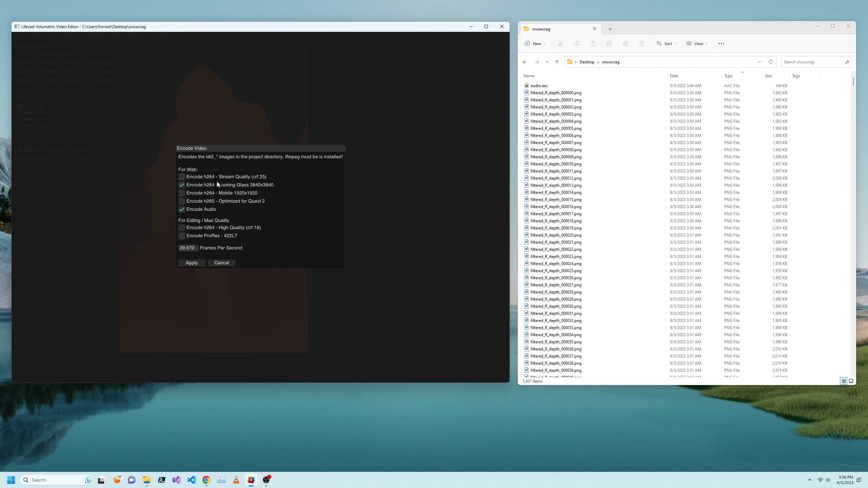Screen dimensions: 868x488
Task: Expand the address bar history chevron
Action: [x=759, y=62]
